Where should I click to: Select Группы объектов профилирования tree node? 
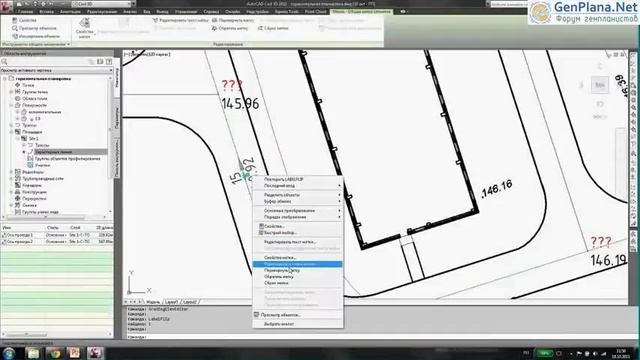[67, 158]
